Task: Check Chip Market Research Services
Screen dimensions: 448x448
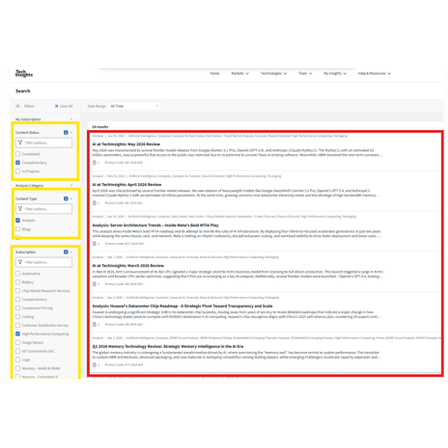Action: click(18, 291)
